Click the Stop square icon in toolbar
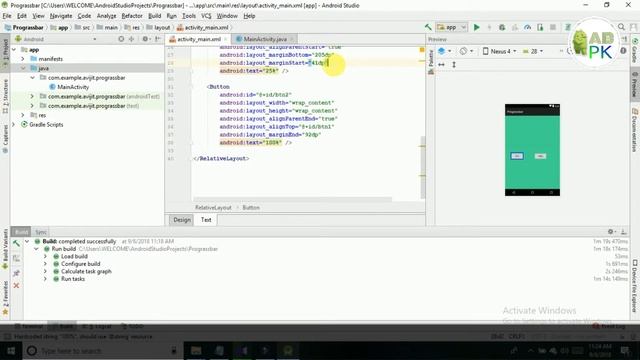 pos(553,27)
